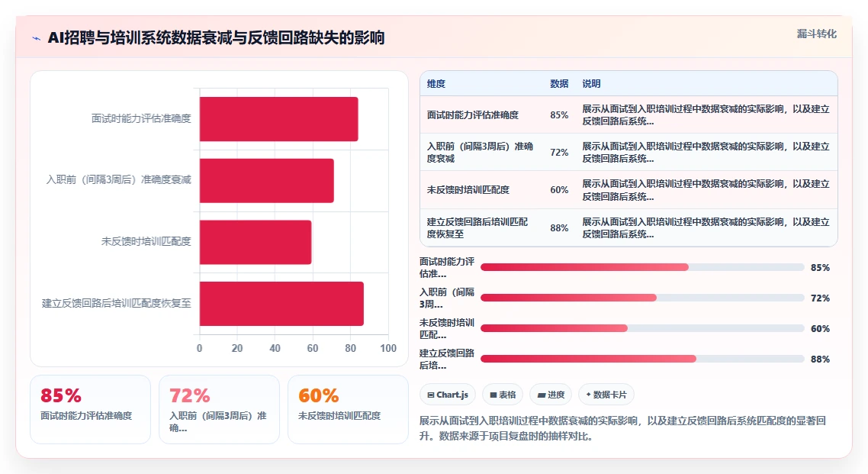
Task: Click the chart bar for 未反馈时培训匹配度
Action: 256,242
